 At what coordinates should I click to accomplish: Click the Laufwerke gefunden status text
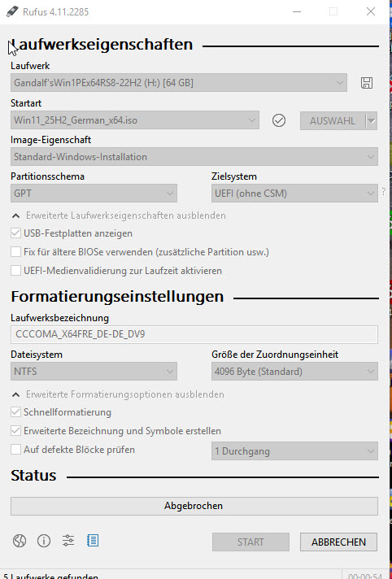[51, 576]
